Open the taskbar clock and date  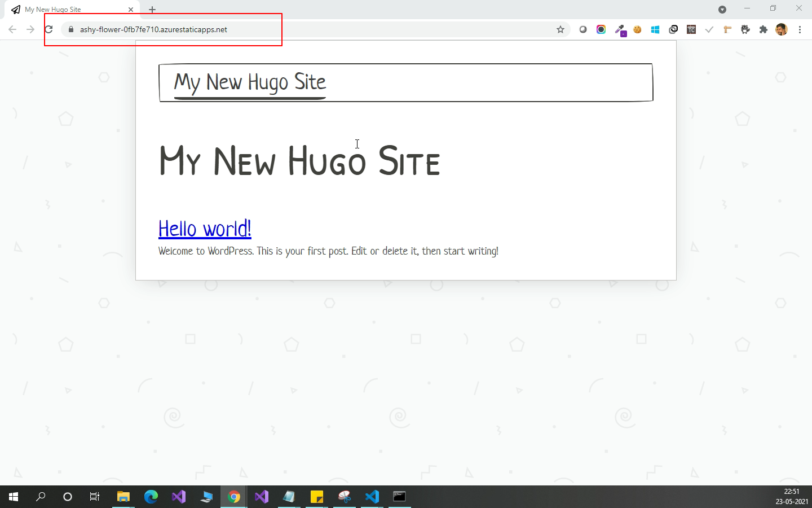click(792, 497)
